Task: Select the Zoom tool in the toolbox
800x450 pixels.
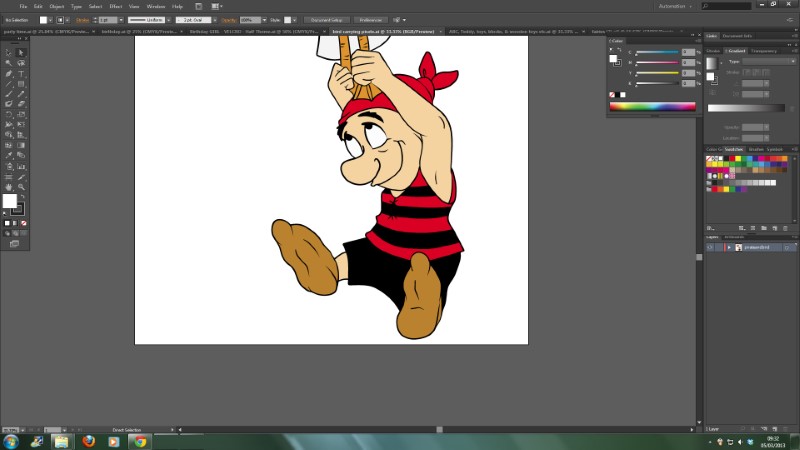Action: [x=21, y=187]
